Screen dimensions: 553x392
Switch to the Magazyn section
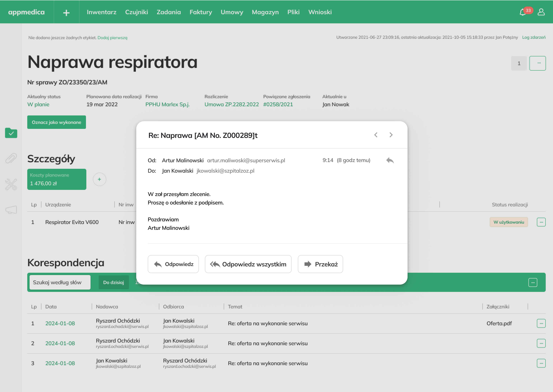point(265,12)
